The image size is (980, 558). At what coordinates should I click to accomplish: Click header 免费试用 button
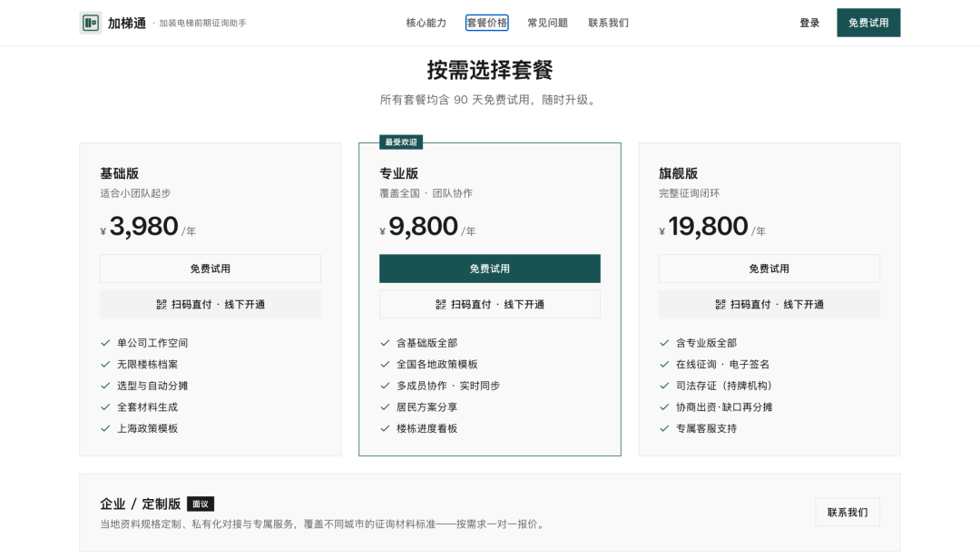(868, 23)
